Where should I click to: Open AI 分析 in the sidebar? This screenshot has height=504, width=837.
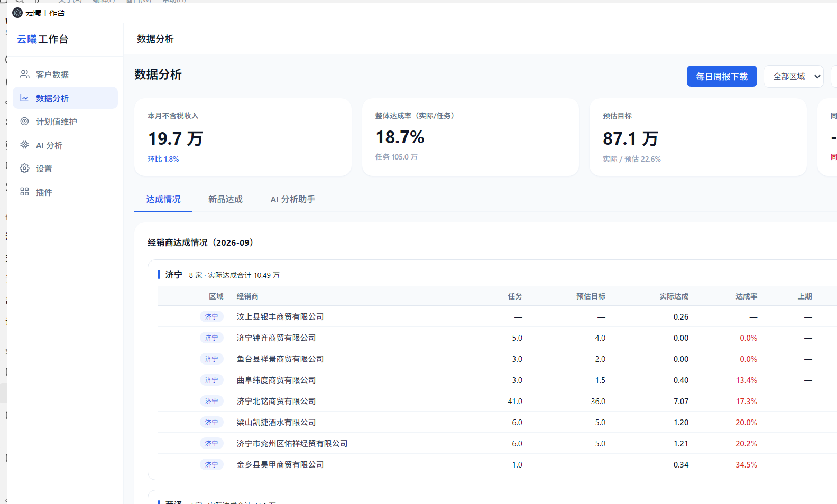[65, 145]
